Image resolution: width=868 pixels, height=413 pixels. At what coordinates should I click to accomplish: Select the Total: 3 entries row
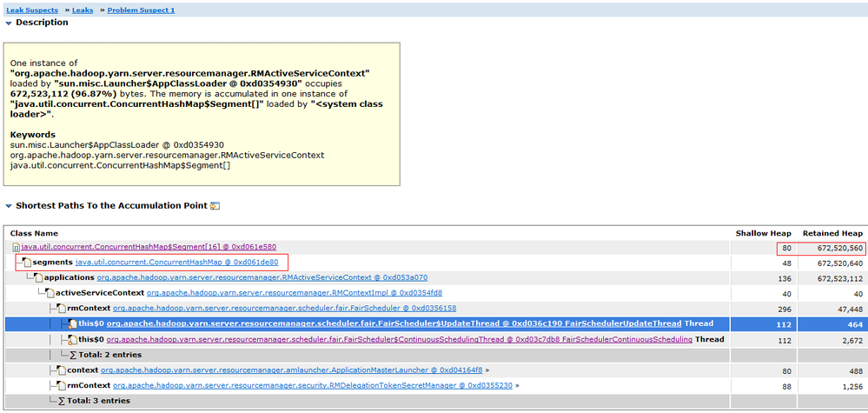434,401
